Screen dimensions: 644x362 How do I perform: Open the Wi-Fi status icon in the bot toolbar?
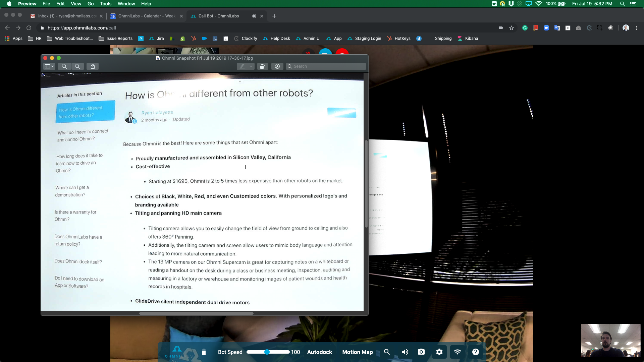tap(458, 352)
